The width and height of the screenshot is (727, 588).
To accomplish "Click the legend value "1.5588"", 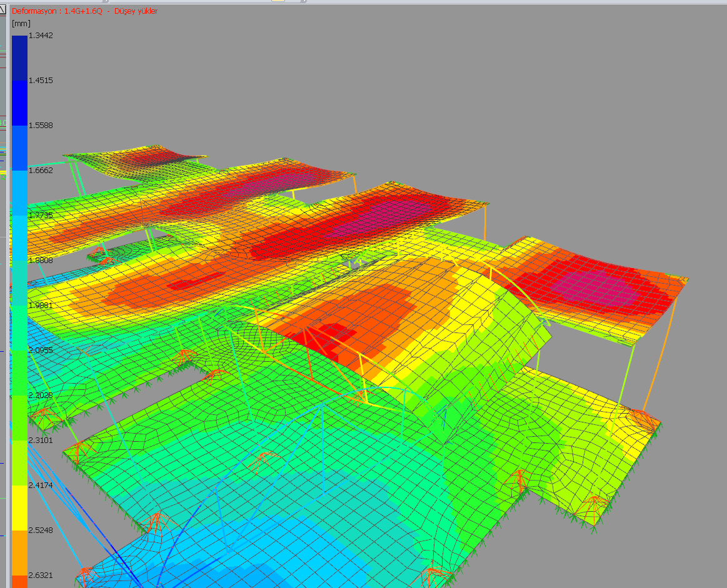I will tap(41, 126).
